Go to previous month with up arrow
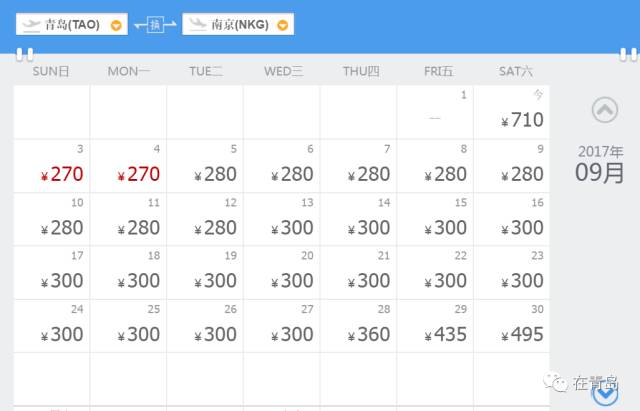The height and width of the screenshot is (411, 640). pyautogui.click(x=604, y=110)
